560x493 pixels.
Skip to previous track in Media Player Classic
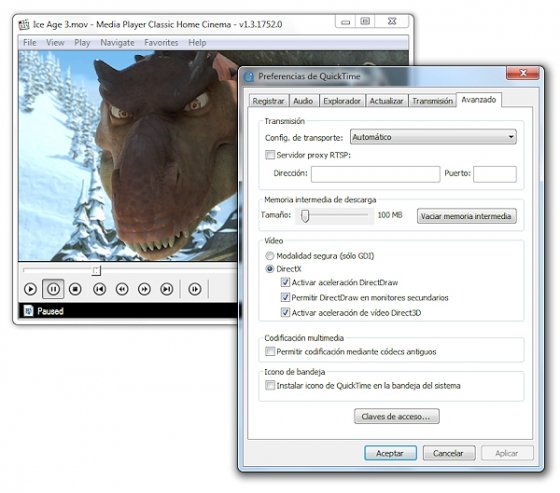99,289
